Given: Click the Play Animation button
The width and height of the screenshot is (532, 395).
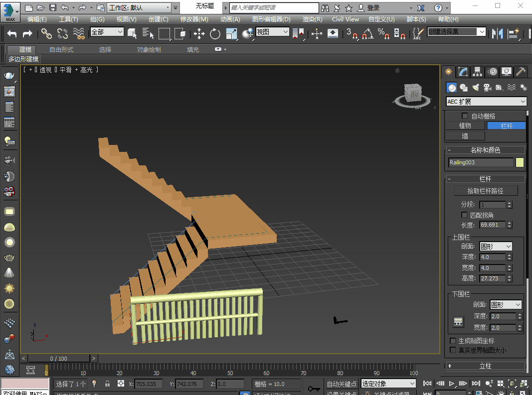Looking at the screenshot, I should point(452,384).
